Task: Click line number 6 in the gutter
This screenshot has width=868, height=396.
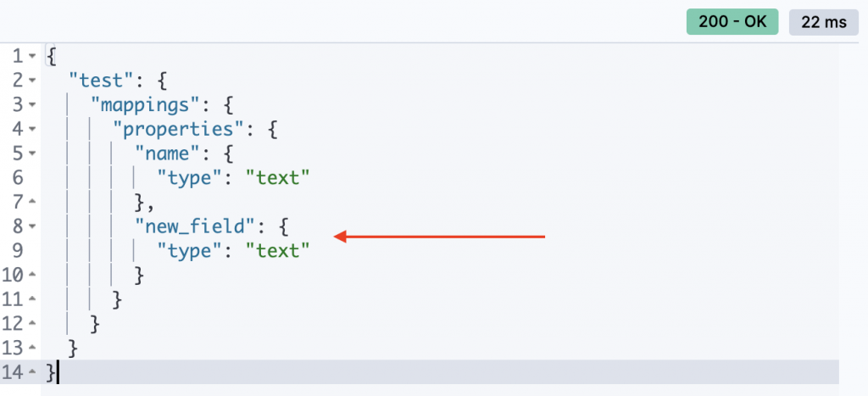Action: [x=17, y=178]
